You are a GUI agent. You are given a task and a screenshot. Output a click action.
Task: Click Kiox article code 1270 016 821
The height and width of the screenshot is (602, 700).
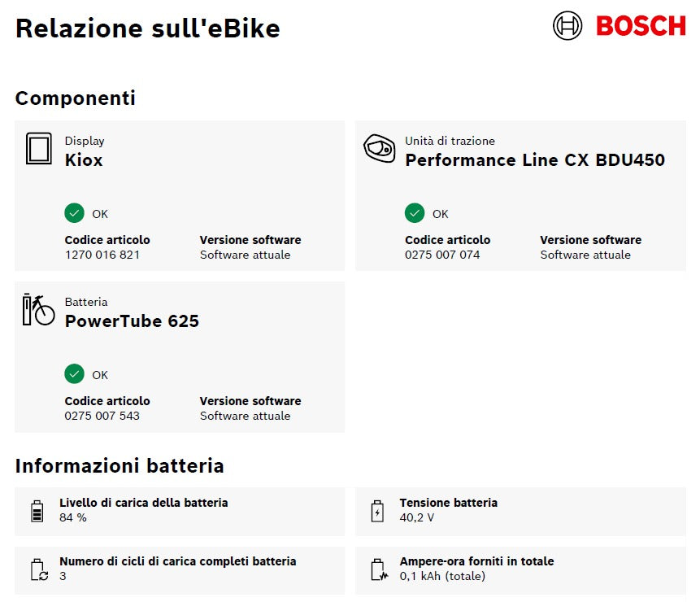102,255
